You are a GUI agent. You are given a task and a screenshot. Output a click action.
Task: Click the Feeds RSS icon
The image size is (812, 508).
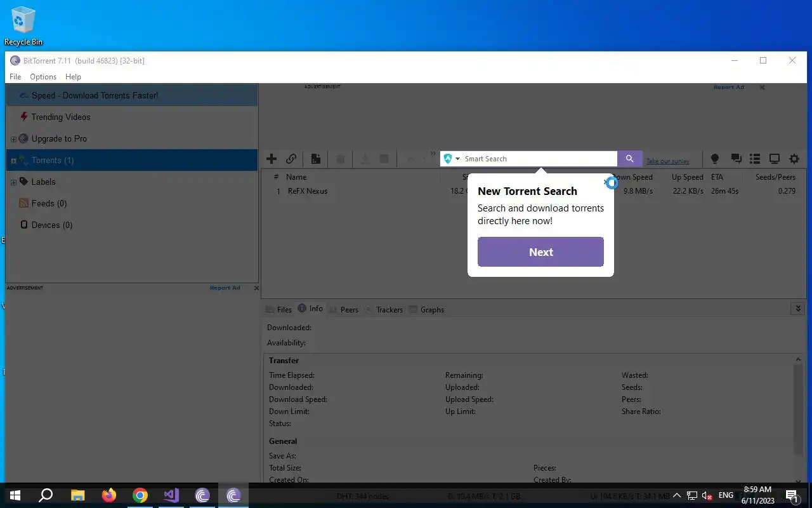pos(24,203)
